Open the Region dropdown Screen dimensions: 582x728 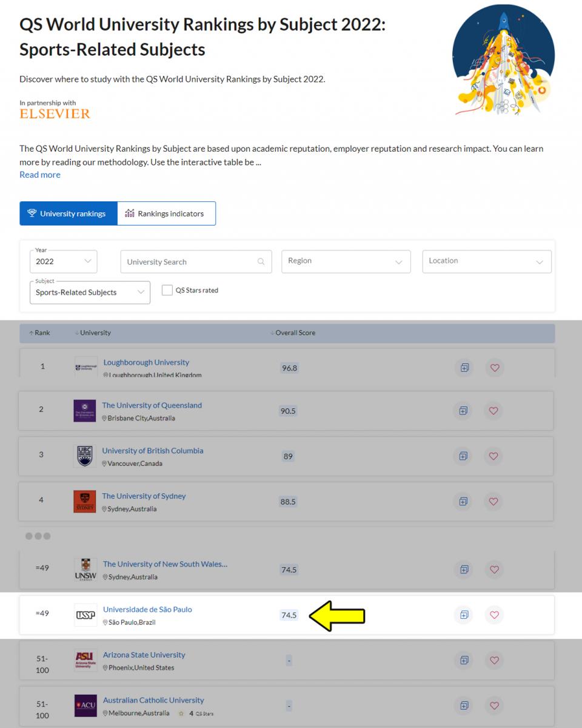346,261
